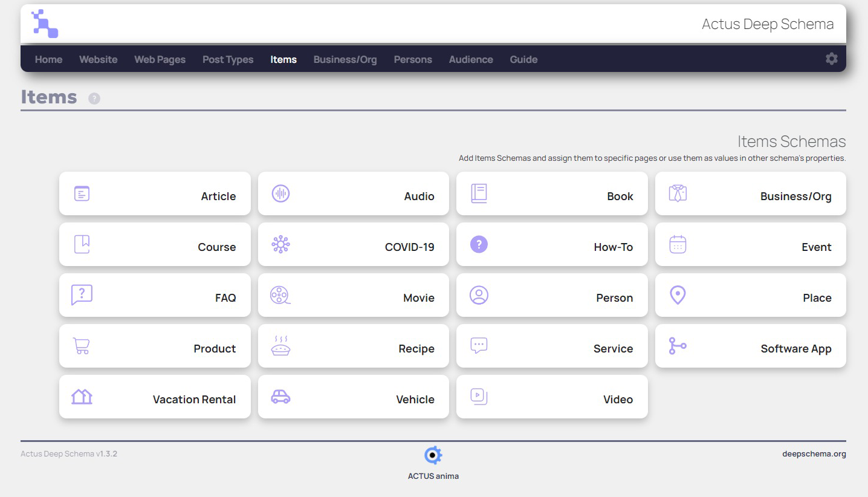Click the Audio waveform icon
The width and height of the screenshot is (868, 497).
(x=280, y=193)
